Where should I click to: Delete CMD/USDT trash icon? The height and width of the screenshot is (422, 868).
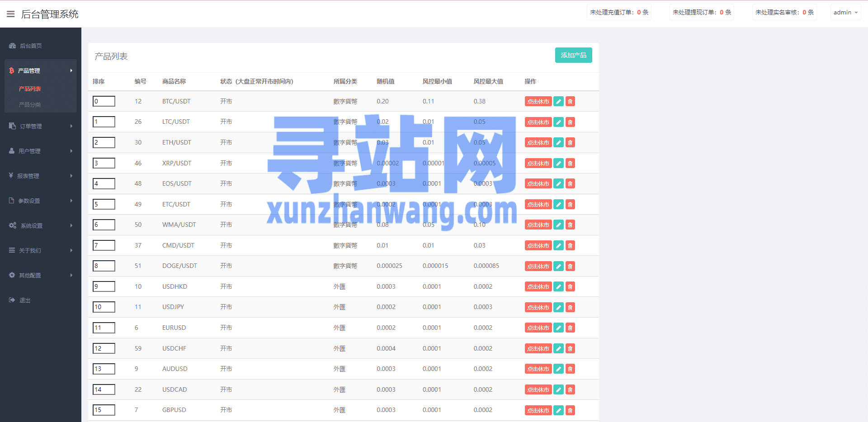[x=570, y=246]
